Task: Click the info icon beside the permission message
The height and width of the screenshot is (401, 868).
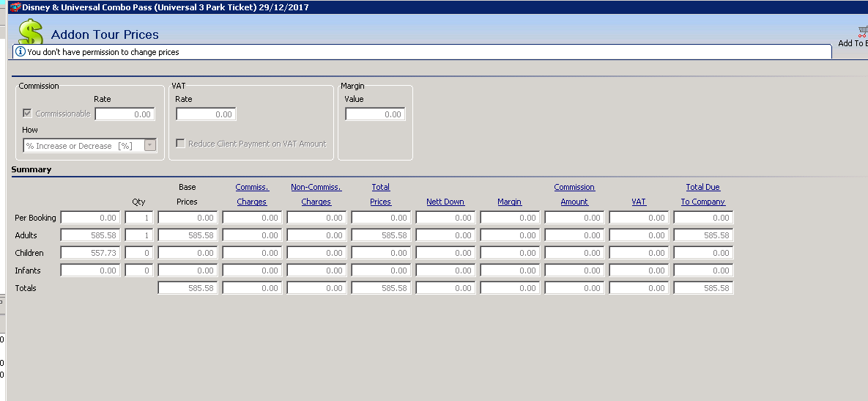Action: (x=21, y=51)
